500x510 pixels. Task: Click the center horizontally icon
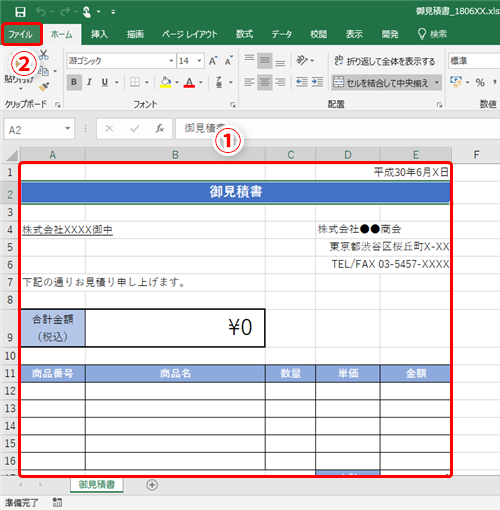coord(265,82)
